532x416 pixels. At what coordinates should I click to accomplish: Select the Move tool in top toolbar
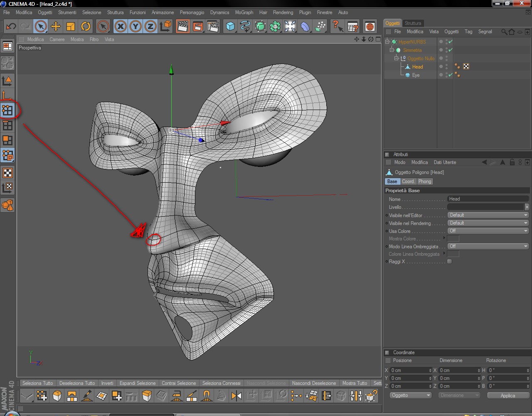pyautogui.click(x=56, y=27)
